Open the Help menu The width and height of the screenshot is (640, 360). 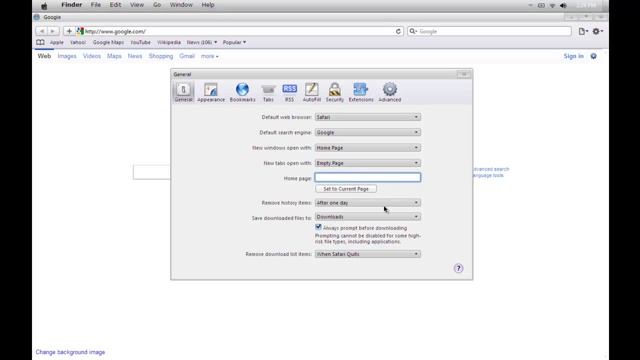[208, 5]
